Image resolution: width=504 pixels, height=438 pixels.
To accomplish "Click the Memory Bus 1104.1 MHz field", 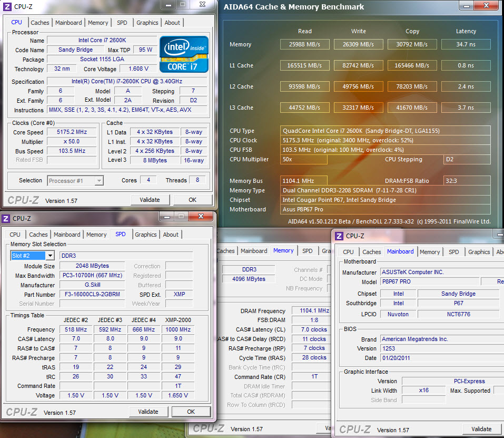I will (x=304, y=181).
